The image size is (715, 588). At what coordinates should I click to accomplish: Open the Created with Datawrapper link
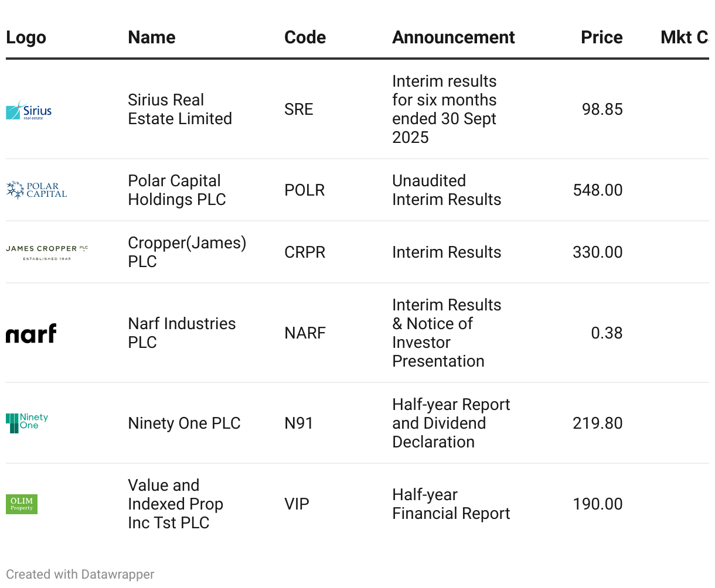pyautogui.click(x=80, y=575)
